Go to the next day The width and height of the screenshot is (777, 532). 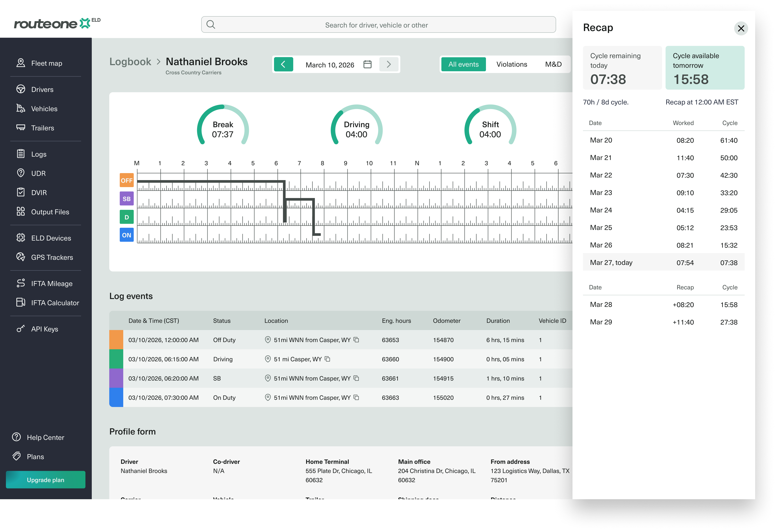coord(389,64)
